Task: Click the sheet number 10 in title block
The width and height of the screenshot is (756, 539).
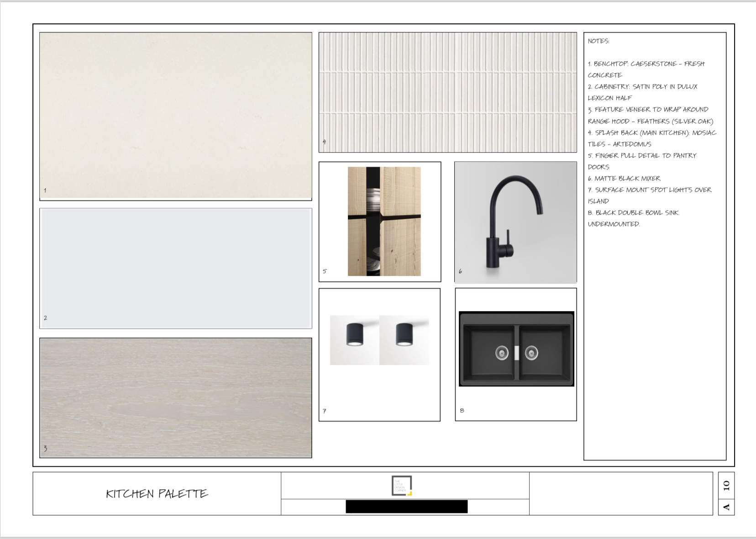Action: 726,486
